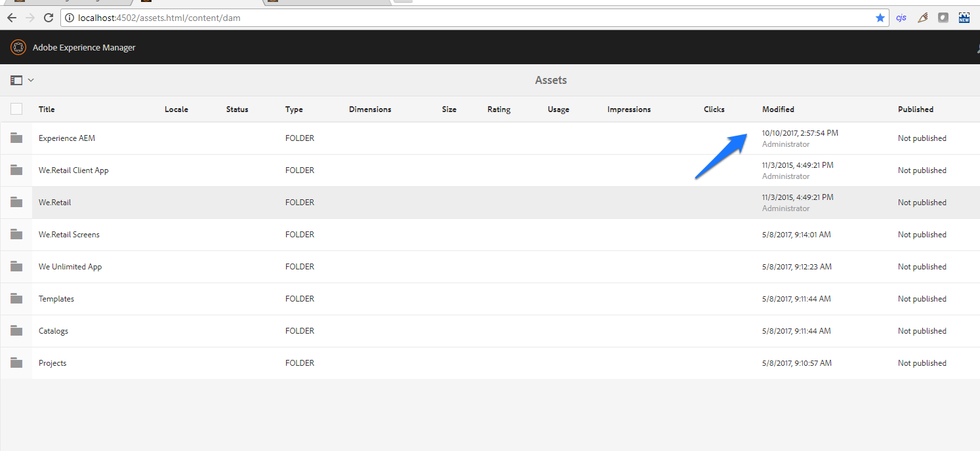Expand the Type column header sorting
Image resolution: width=980 pixels, height=451 pixels.
[294, 109]
